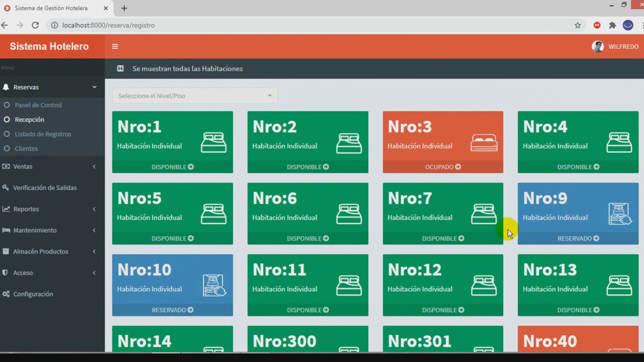Image resolution: width=644 pixels, height=362 pixels.
Task: Click RESERVADO link on room Nro:9
Action: (578, 238)
